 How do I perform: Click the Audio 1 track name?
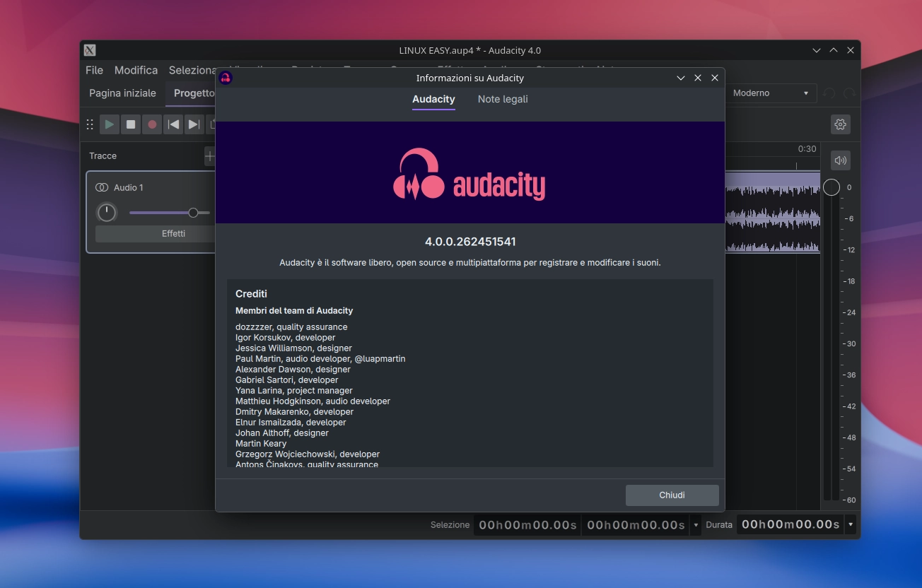tap(129, 187)
